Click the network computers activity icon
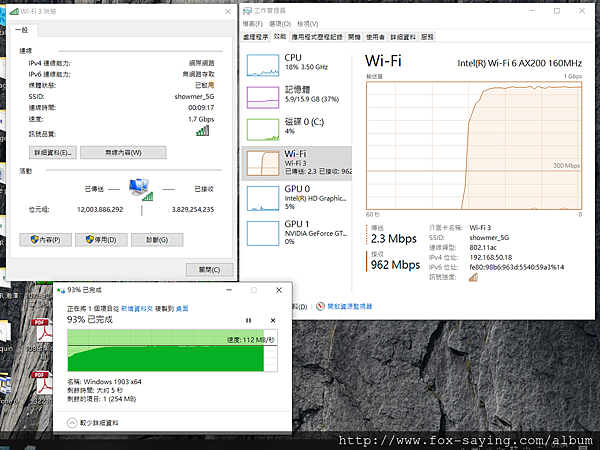600x450 pixels. pos(141,189)
